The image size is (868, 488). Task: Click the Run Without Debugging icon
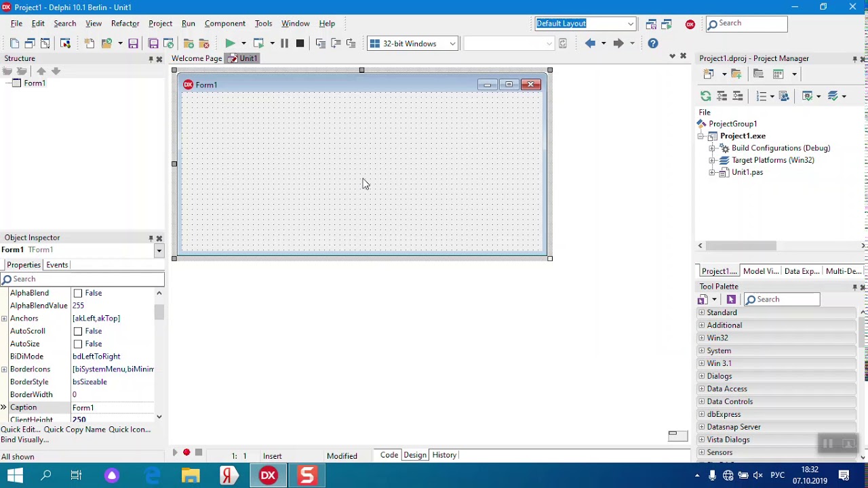[x=258, y=43]
